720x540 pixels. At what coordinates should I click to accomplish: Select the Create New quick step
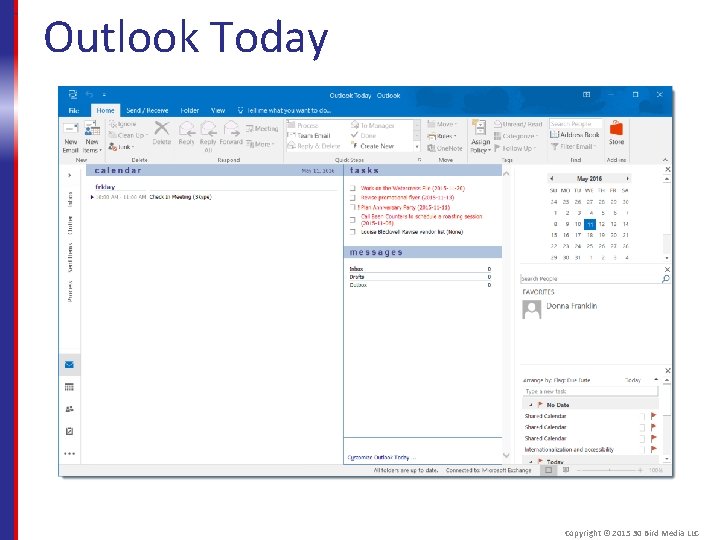tap(372, 146)
